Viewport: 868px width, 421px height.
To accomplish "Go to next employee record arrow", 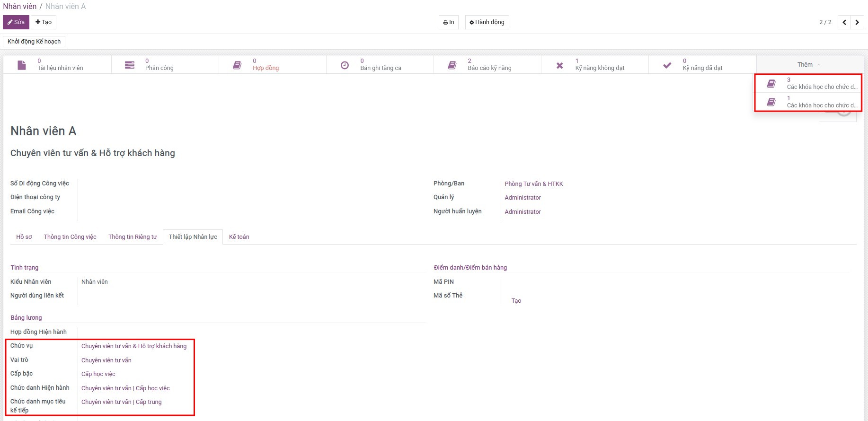I will 857,22.
